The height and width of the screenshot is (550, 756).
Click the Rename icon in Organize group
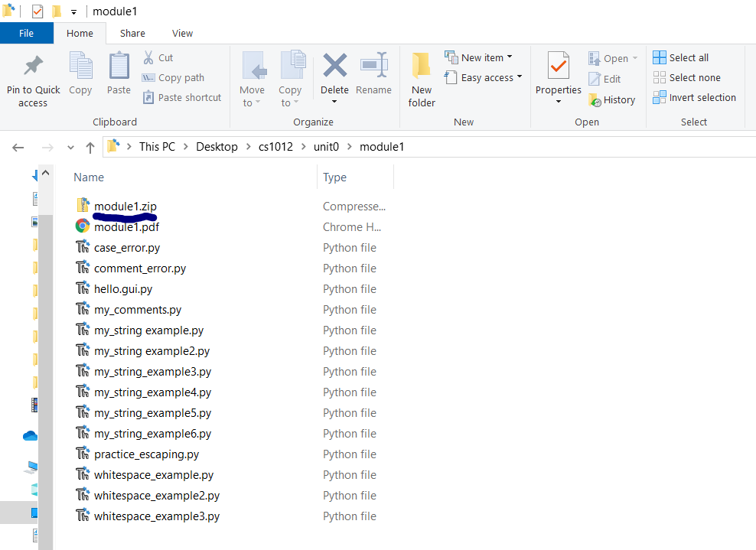coord(373,67)
